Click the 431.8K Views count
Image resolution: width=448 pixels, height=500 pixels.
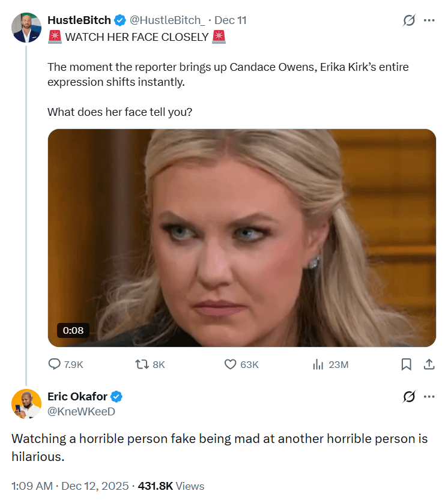(171, 486)
